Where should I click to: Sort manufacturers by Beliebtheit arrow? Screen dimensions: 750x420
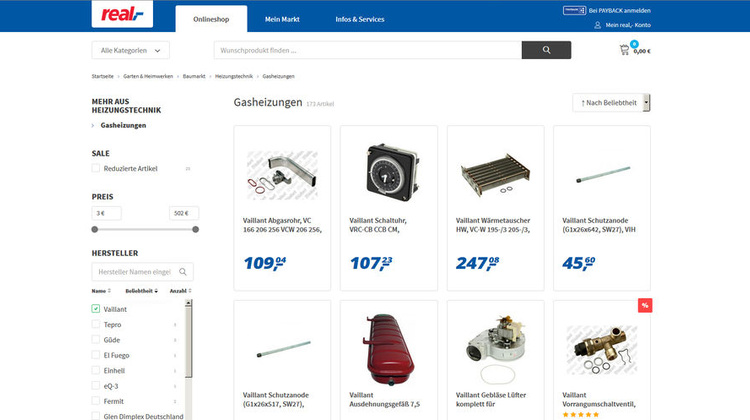point(156,291)
